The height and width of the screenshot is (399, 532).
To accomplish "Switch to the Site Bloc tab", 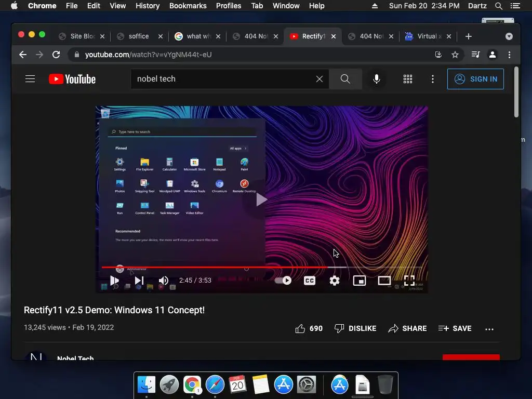I will pyautogui.click(x=83, y=36).
